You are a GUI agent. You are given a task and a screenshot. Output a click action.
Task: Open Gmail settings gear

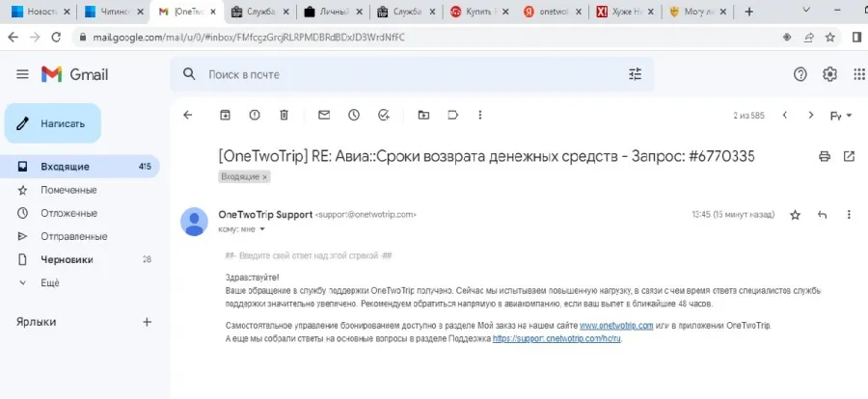point(829,74)
